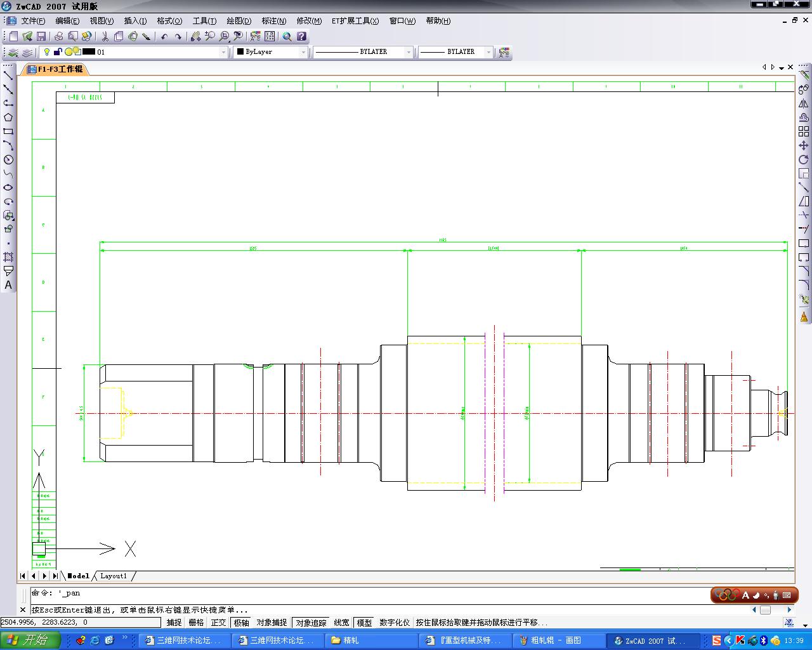Select the Array tool in modify toolbar

click(x=804, y=131)
